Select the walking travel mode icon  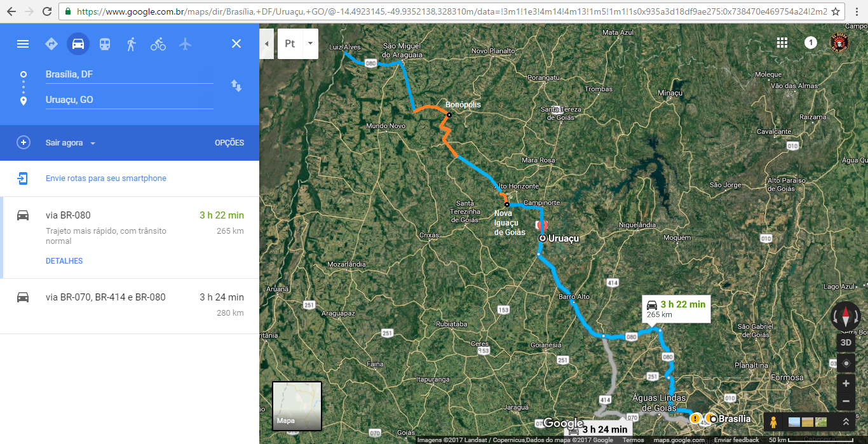pos(132,44)
